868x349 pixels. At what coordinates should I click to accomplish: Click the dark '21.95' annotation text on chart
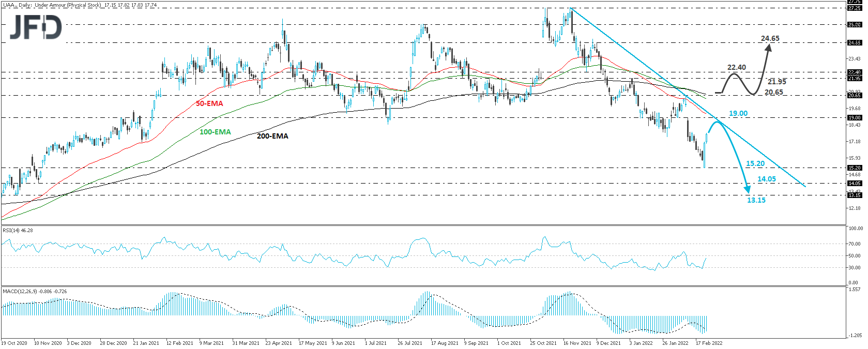coord(776,82)
